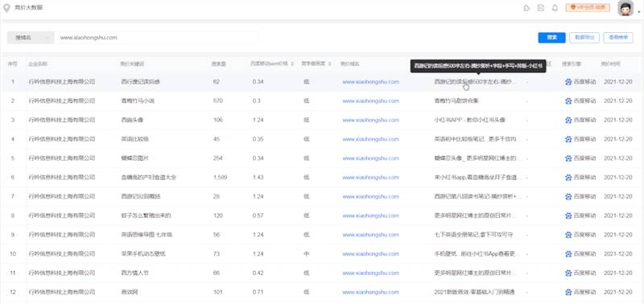Image resolution: width=644 pixels, height=304 pixels.
Task: Select the keyword 青梅竹马小说 in row 2
Action: [x=137, y=101]
